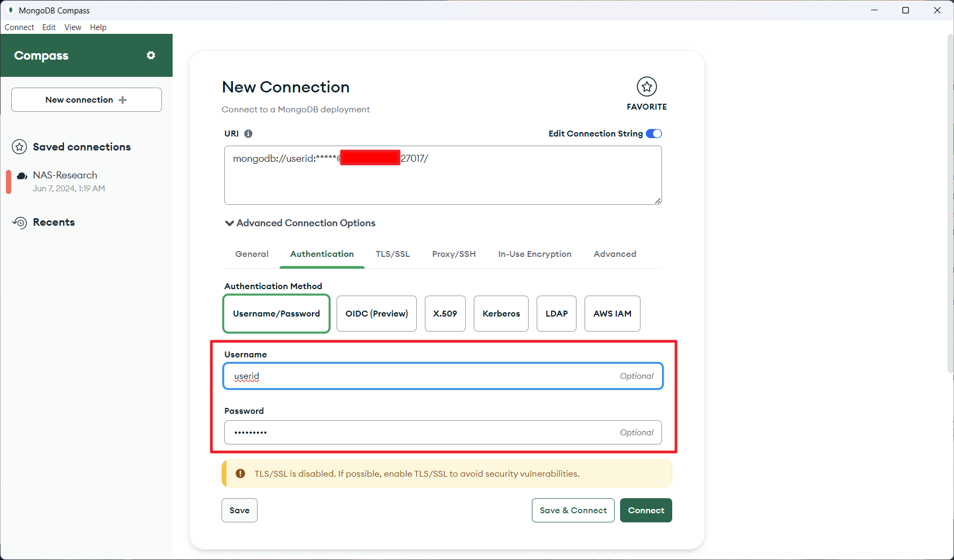Open Compass settings gear icon

click(151, 55)
